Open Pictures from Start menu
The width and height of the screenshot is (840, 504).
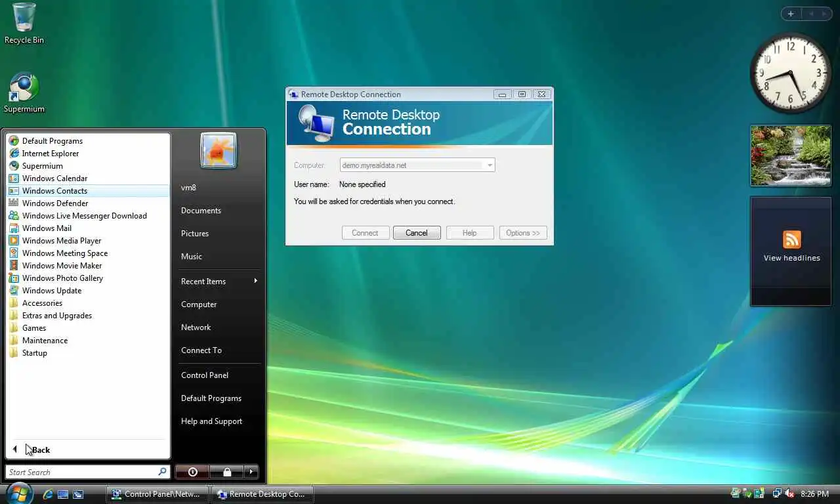218,234
